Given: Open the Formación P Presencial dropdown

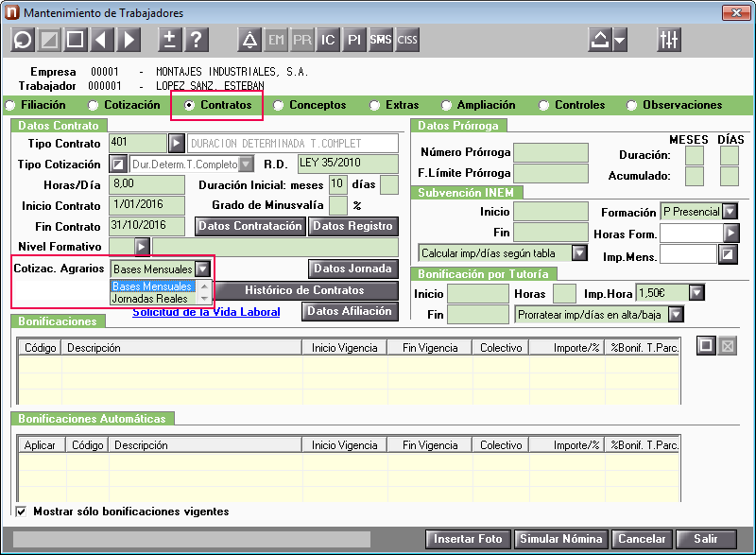Looking at the screenshot, I should tap(730, 211).
